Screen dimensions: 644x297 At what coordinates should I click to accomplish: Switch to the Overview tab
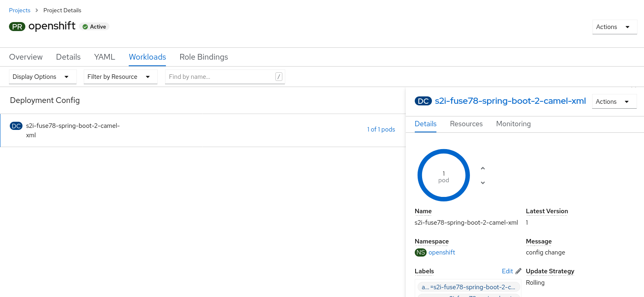coord(26,57)
